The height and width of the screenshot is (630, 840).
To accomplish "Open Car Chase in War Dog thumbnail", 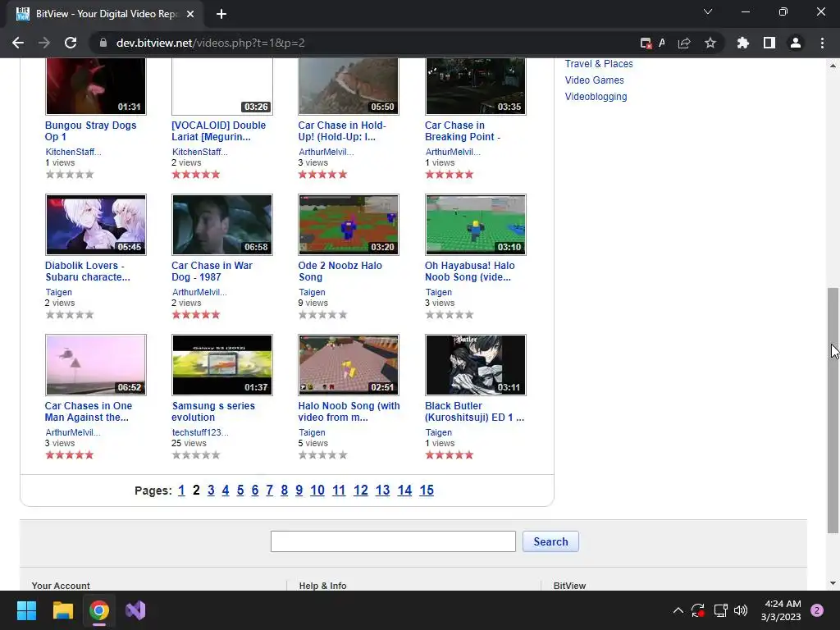I will coord(222,225).
